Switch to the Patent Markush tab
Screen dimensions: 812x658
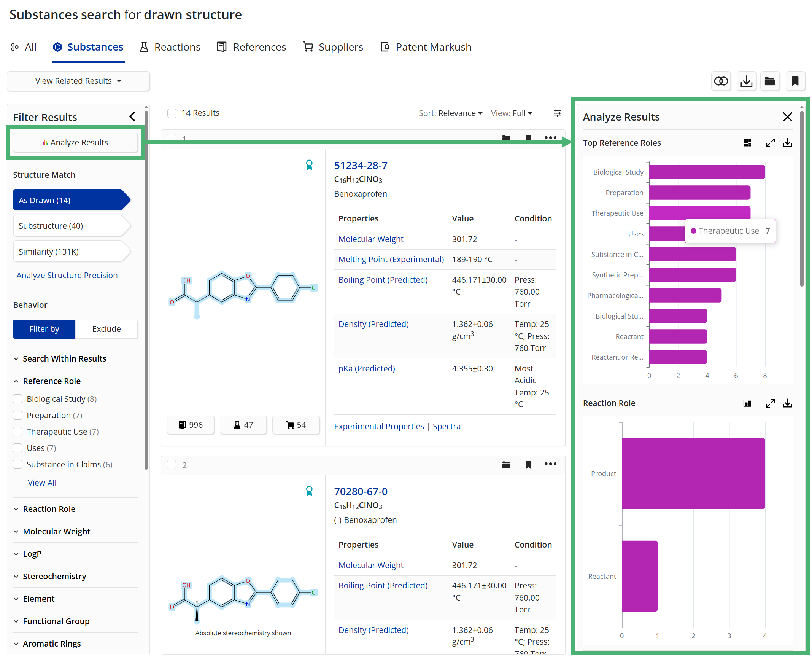click(426, 47)
